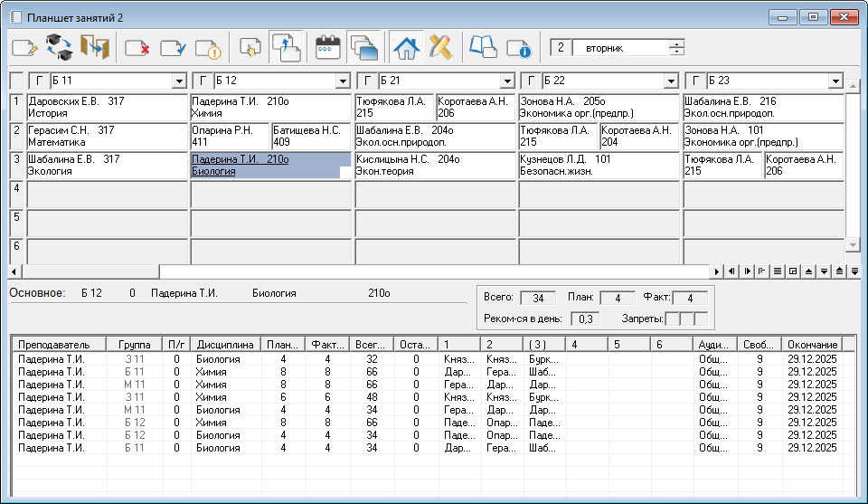
Task: Click the lesson warning exclamation icon
Action: 207,46
